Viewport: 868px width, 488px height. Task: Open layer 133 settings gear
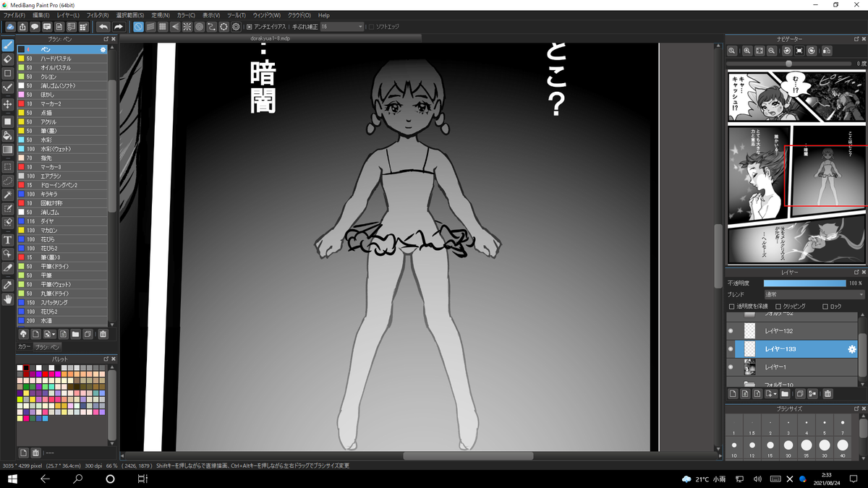tap(851, 348)
